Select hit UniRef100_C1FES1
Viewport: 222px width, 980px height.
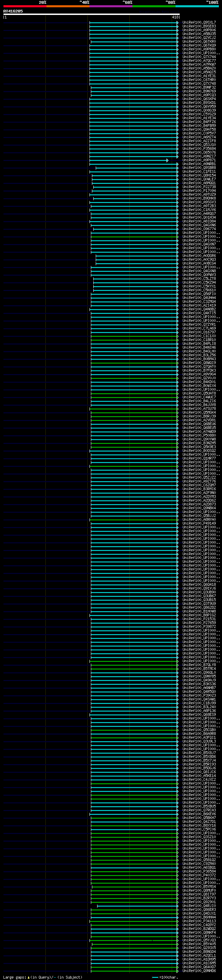tap(199, 172)
